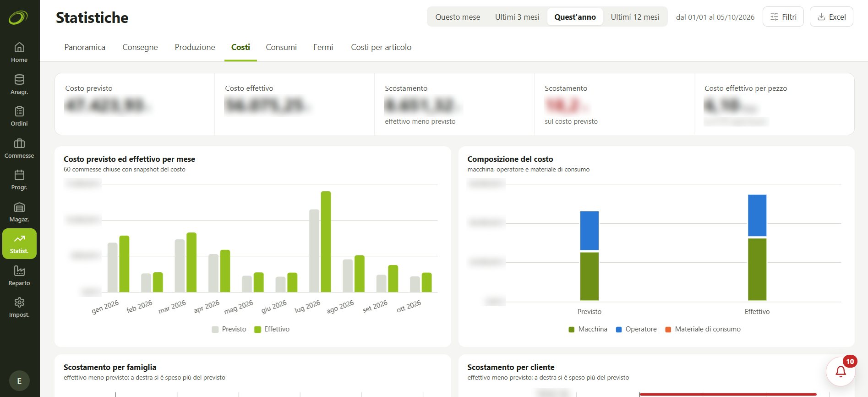The image size is (868, 397).
Task: Switch to Panoramica tab
Action: click(x=85, y=47)
